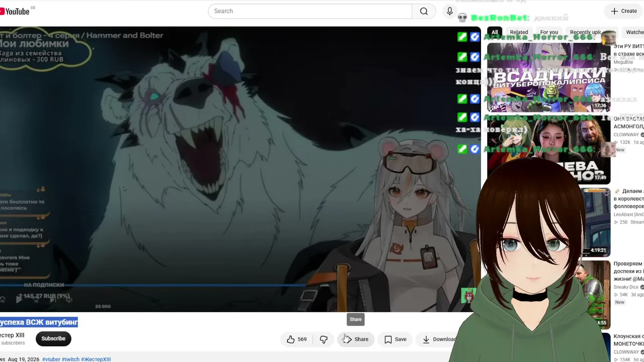Open the 'Проверяем' video title
The width and height of the screenshot is (644, 362).
click(628, 271)
